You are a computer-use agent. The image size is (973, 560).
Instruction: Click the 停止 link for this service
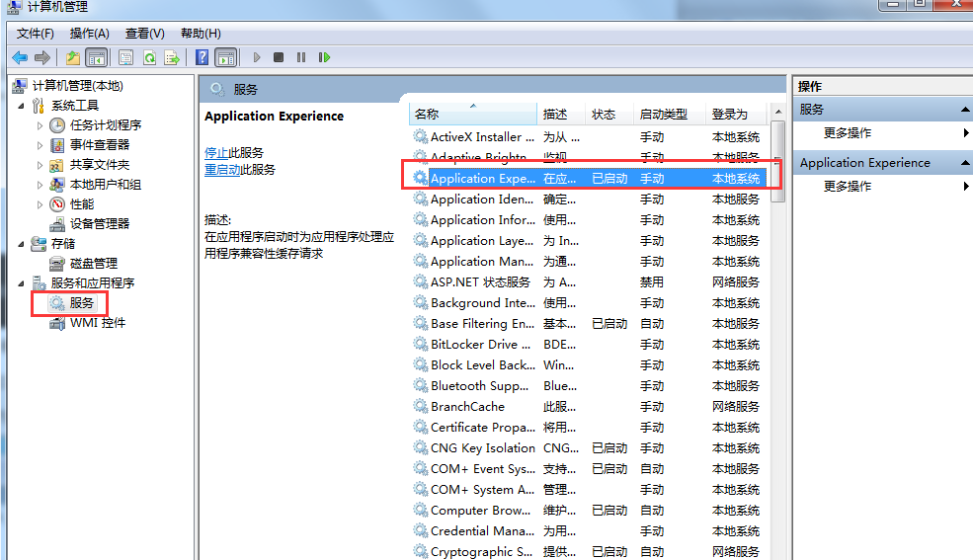point(215,152)
